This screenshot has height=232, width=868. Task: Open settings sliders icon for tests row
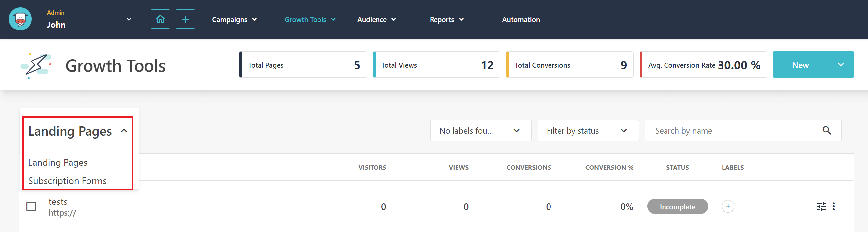tap(821, 206)
